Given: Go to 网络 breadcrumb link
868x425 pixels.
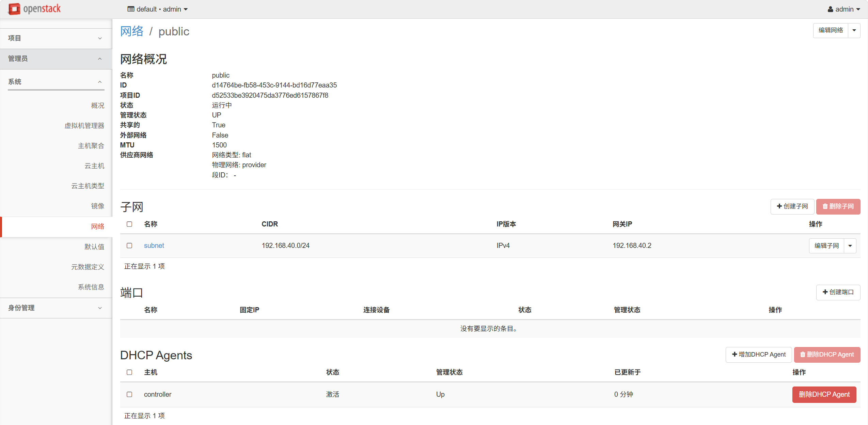Looking at the screenshot, I should click(x=132, y=31).
